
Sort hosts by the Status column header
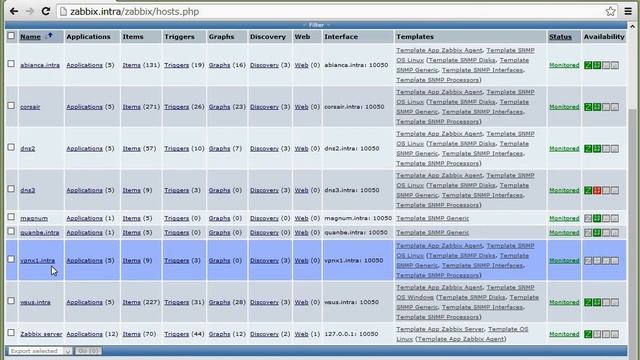point(560,37)
